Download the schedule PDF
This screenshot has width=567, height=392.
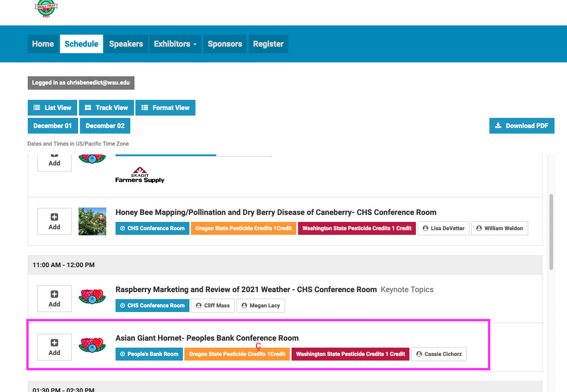pos(522,126)
